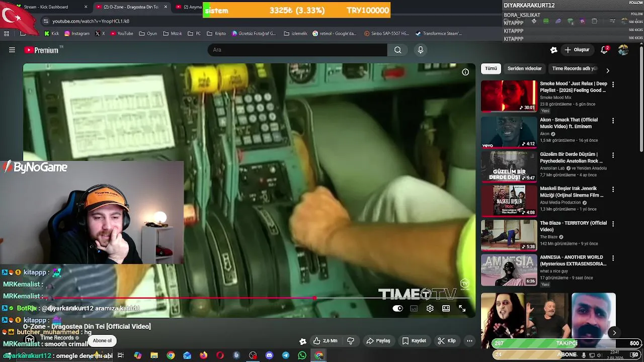Screen dimensions: 644x362
Task: Open WhatsApp from the taskbar
Action: 302,355
